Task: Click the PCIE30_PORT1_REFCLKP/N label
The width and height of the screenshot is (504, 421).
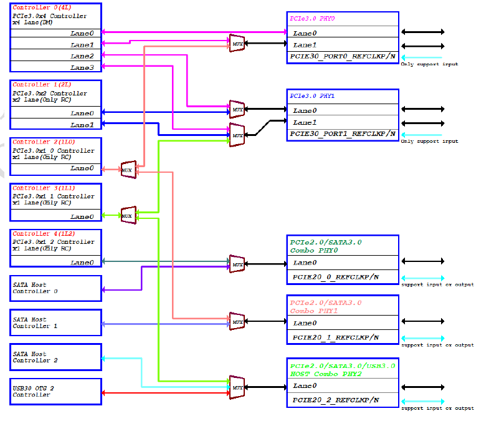Action: tap(343, 133)
